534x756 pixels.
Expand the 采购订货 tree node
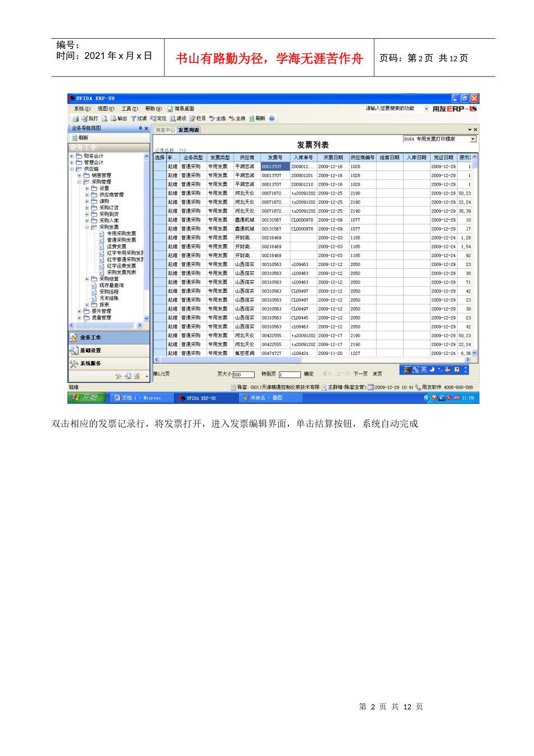click(x=87, y=208)
